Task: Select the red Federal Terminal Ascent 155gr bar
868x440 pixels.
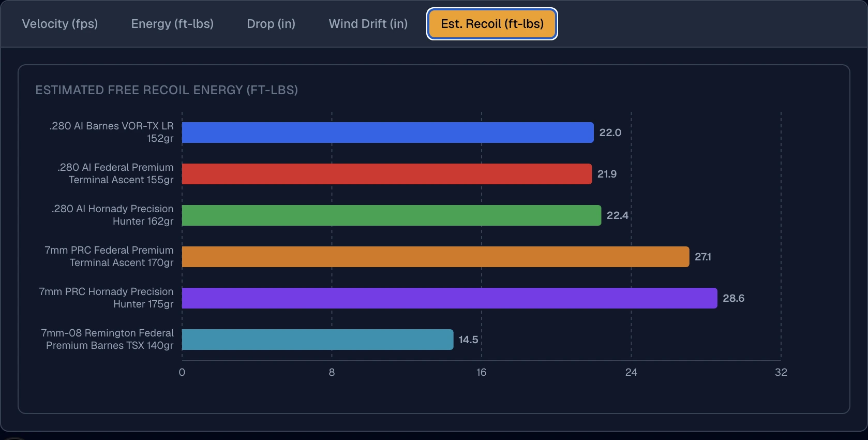Action: tap(387, 174)
